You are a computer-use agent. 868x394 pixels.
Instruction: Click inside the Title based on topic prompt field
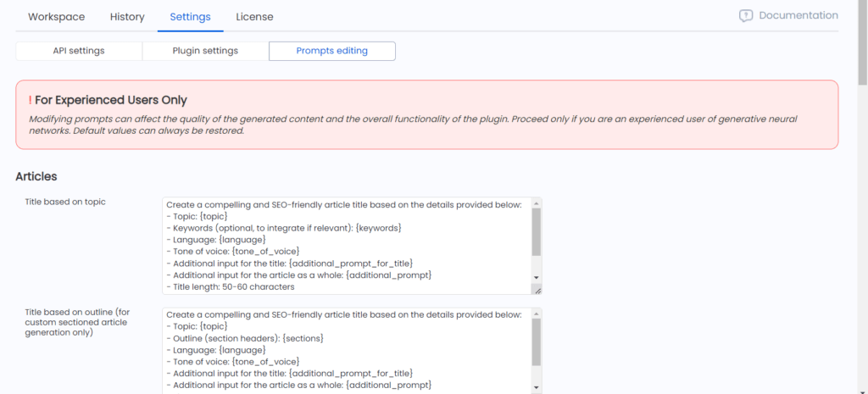coord(347,246)
